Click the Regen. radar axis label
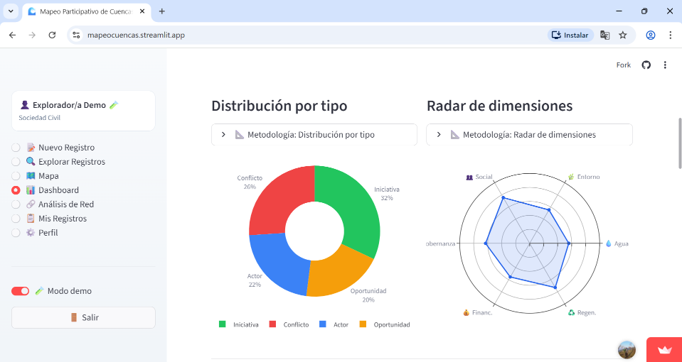 point(582,312)
